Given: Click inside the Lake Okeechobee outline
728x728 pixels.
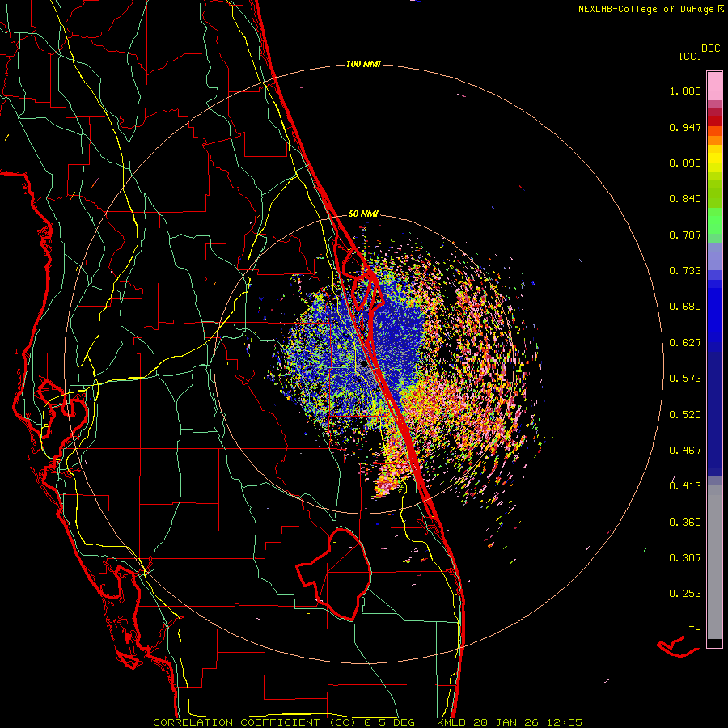Looking at the screenshot, I should (x=344, y=574).
